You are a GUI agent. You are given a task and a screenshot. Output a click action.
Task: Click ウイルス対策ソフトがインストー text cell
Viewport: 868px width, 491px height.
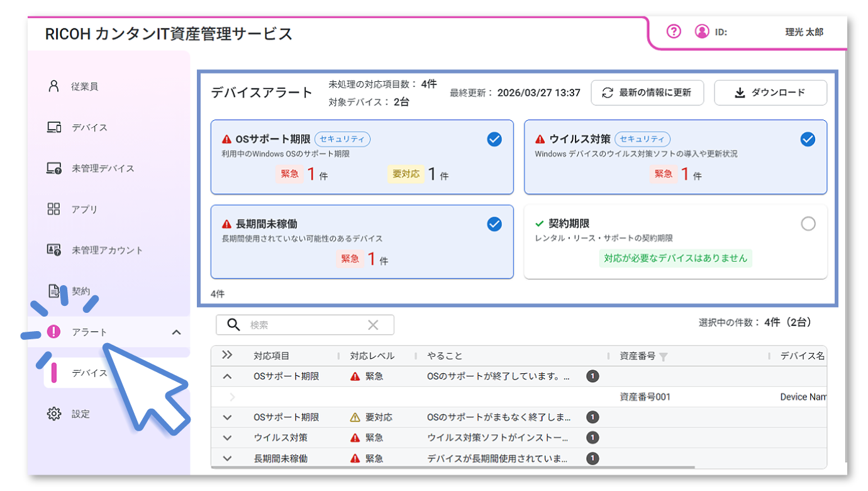499,437
